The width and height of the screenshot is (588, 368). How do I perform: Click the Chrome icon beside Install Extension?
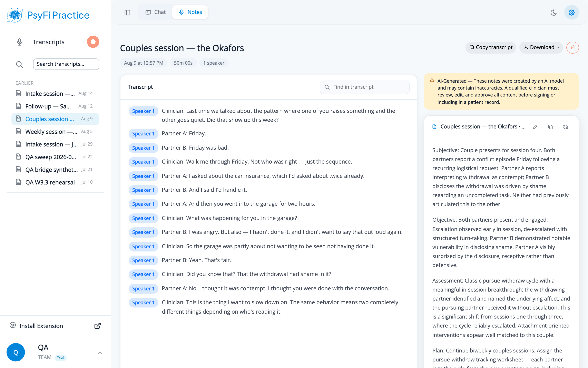13,325
